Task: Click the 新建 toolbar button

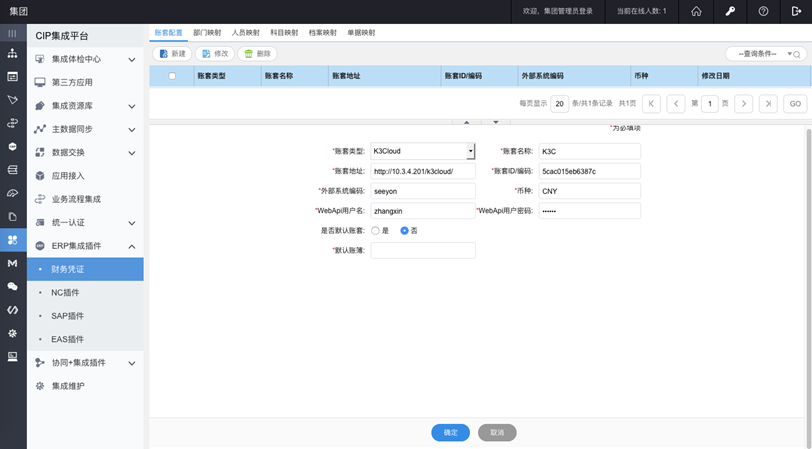Action: (x=171, y=54)
